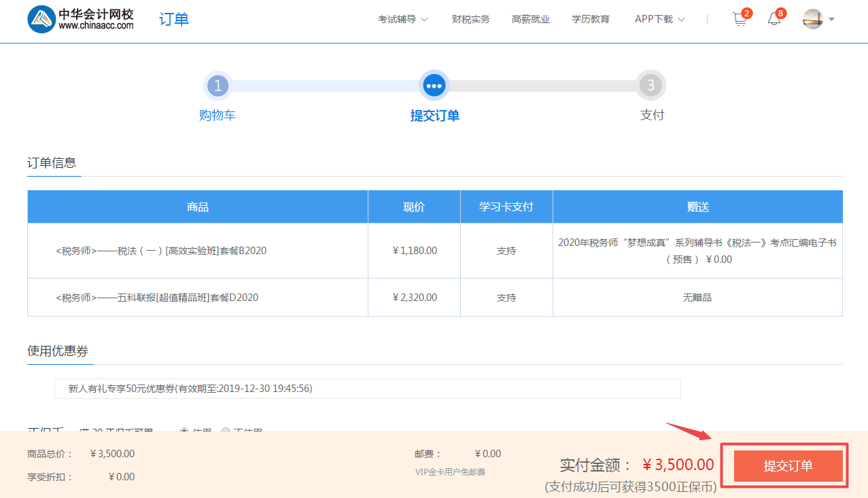Expand the APP下载 dropdown menu
Image resolution: width=868 pixels, height=498 pixels.
pyautogui.click(x=659, y=19)
